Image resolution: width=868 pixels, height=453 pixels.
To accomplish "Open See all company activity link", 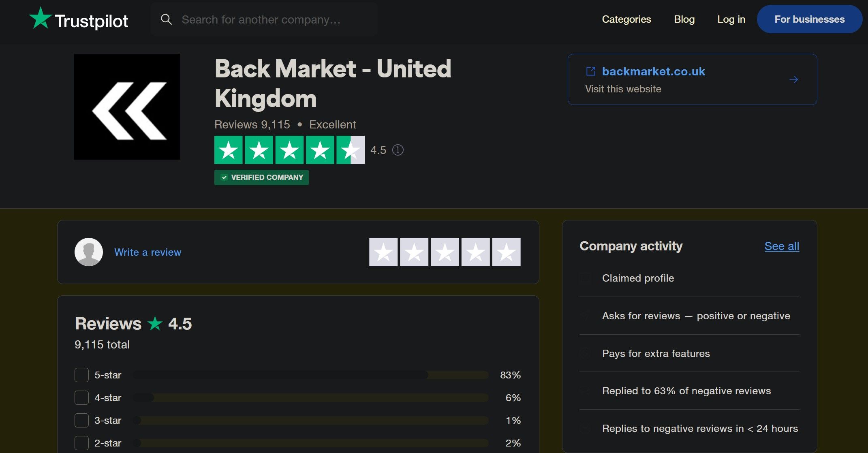I will point(782,246).
